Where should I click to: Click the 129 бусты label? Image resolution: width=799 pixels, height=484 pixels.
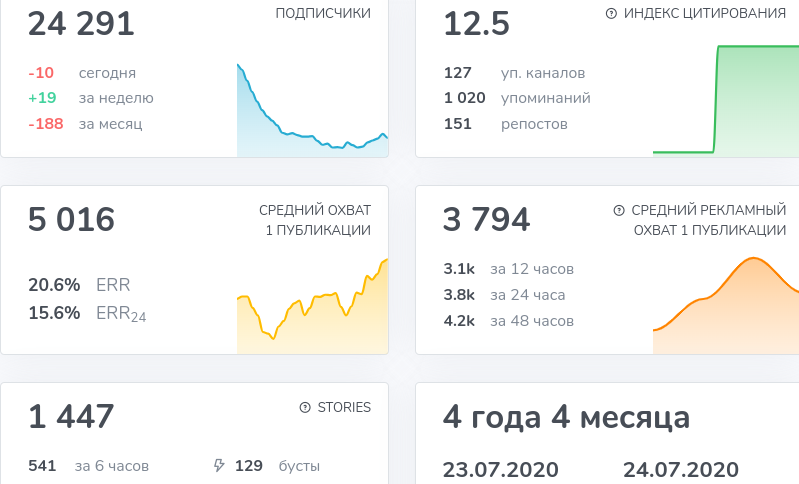click(x=277, y=466)
